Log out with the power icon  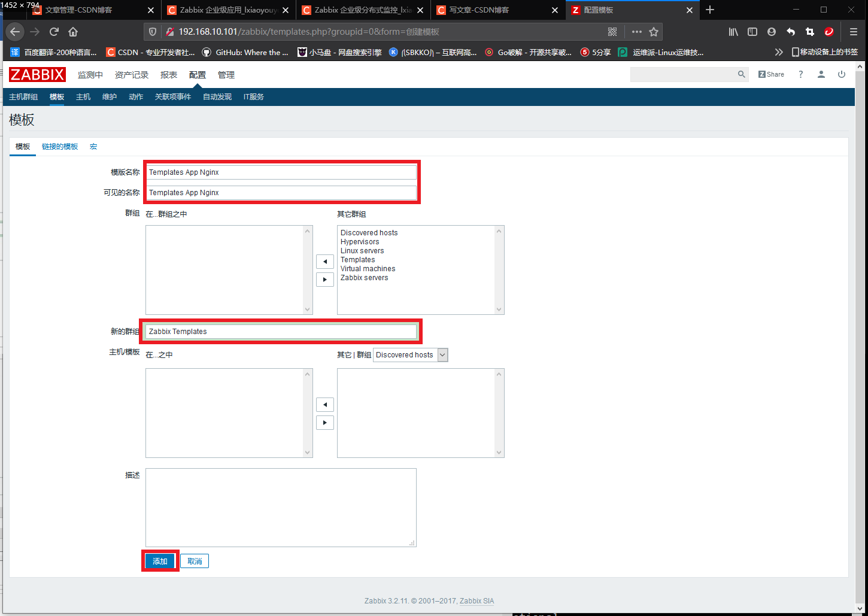click(842, 74)
